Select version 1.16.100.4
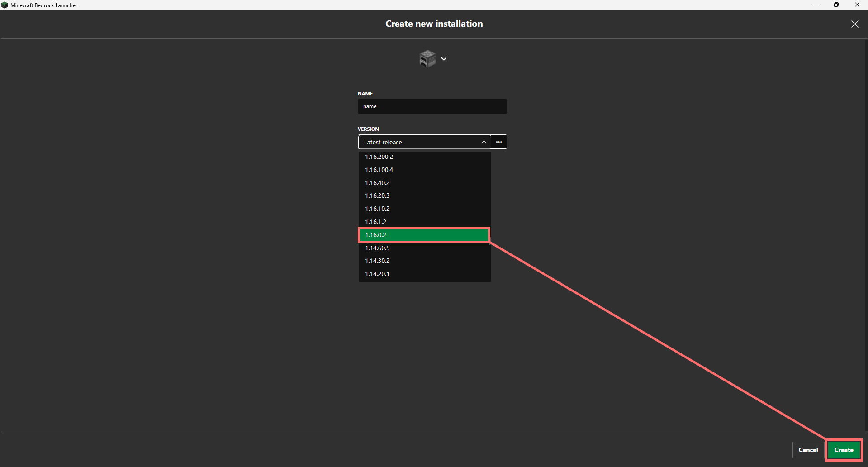 coord(424,170)
